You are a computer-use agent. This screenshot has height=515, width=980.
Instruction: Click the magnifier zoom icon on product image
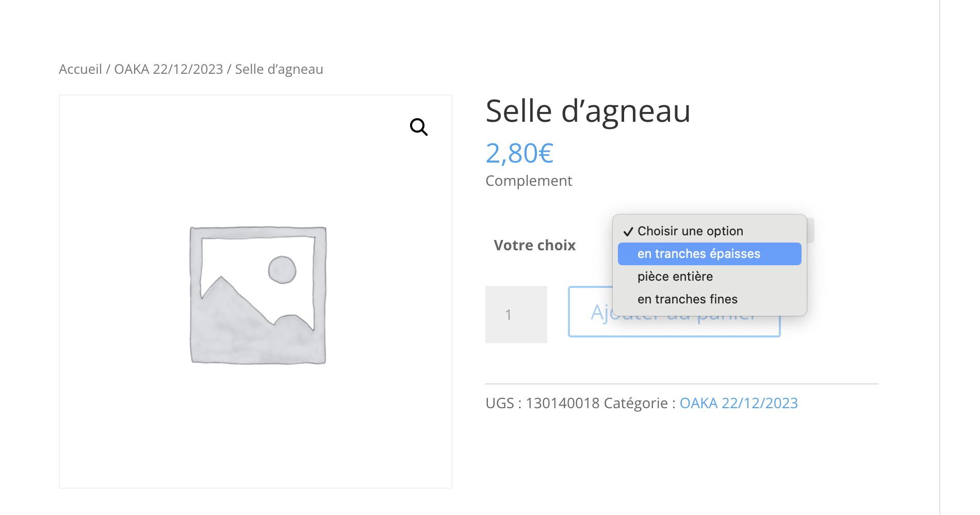[418, 127]
